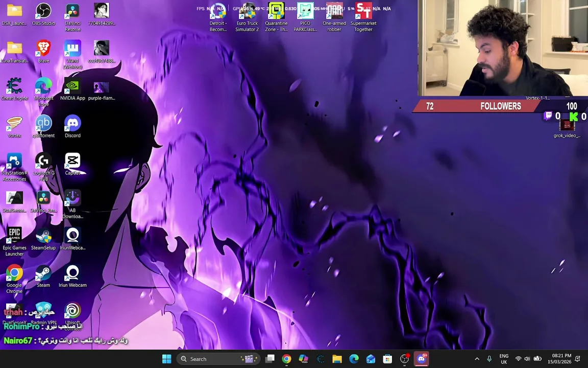Open battery status tray icon

(537, 359)
